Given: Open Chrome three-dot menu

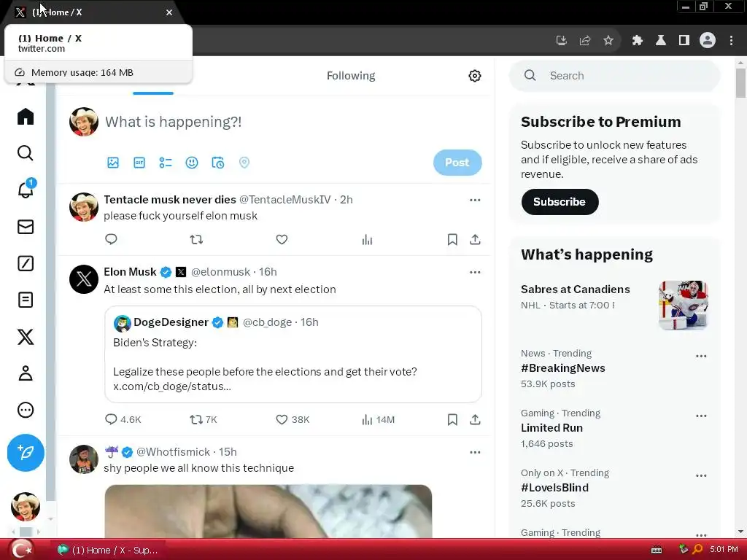Looking at the screenshot, I should click(731, 41).
